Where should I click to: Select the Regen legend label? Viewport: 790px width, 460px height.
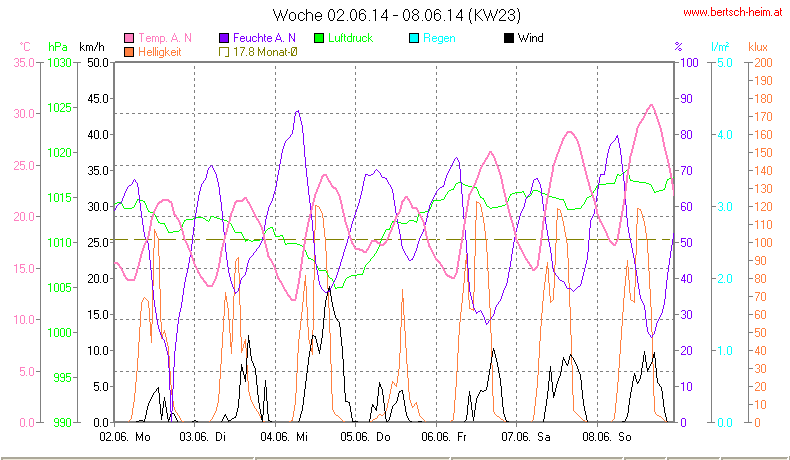439,38
